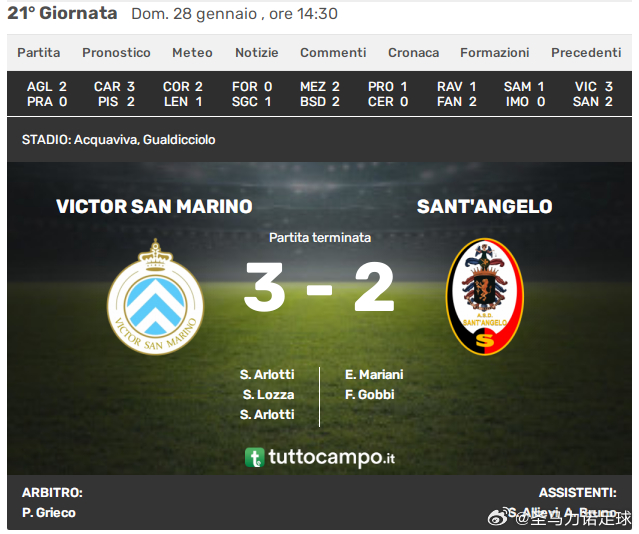Open the CAR 3 PIS 2 result

click(x=115, y=94)
